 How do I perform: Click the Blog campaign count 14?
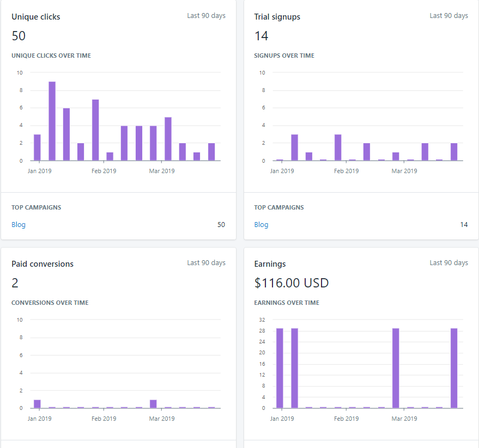464,225
